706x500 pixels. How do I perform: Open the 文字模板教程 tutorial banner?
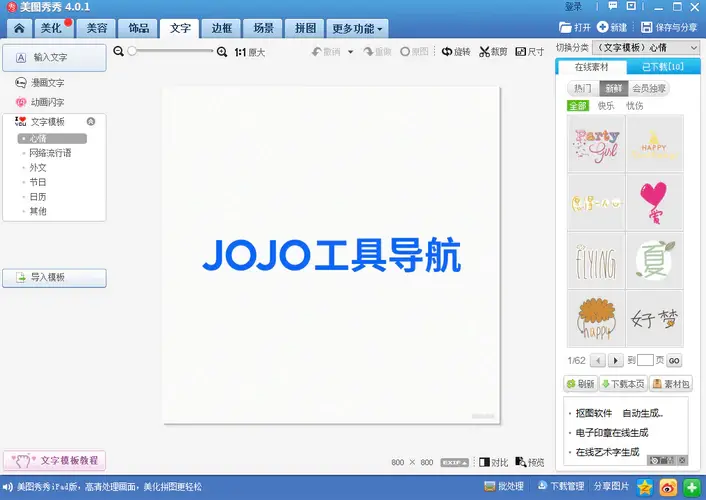(54, 460)
